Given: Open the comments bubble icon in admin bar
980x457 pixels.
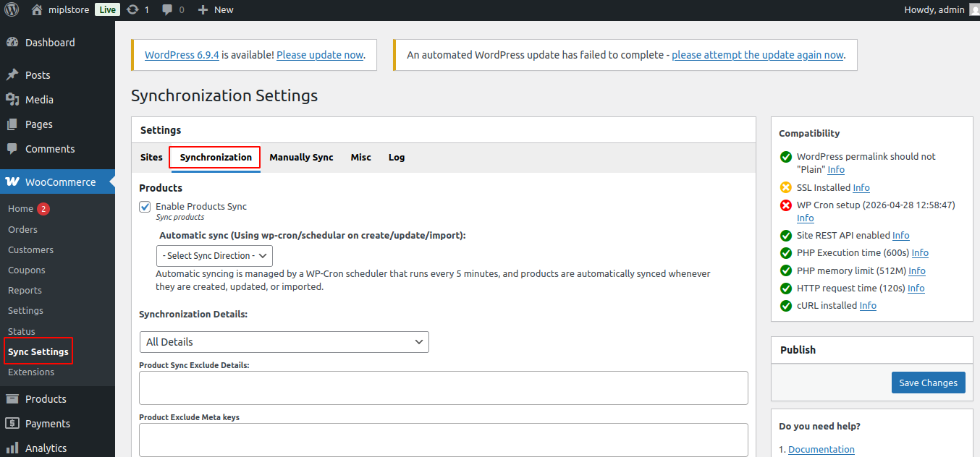Looking at the screenshot, I should tap(167, 9).
